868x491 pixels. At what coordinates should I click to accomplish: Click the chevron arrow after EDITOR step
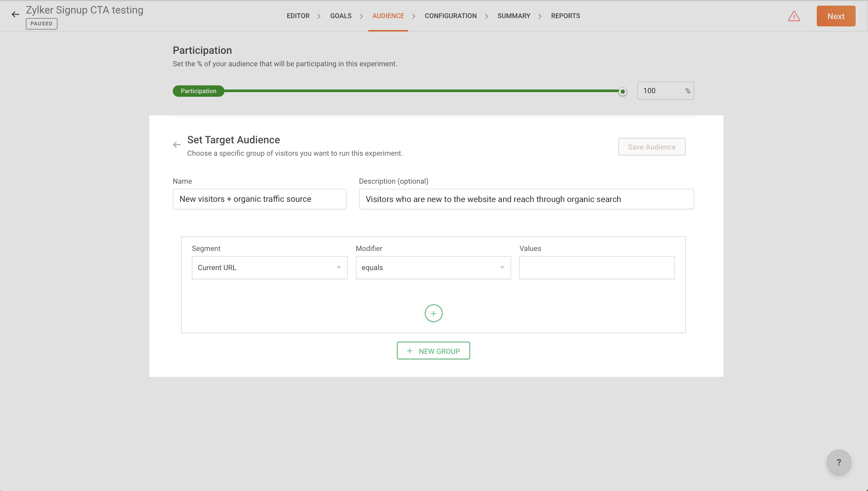click(x=319, y=16)
